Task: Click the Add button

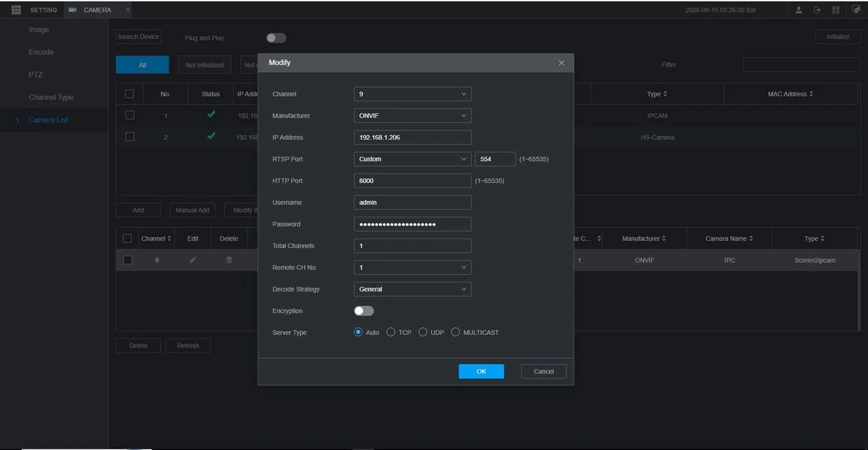Action: point(138,210)
